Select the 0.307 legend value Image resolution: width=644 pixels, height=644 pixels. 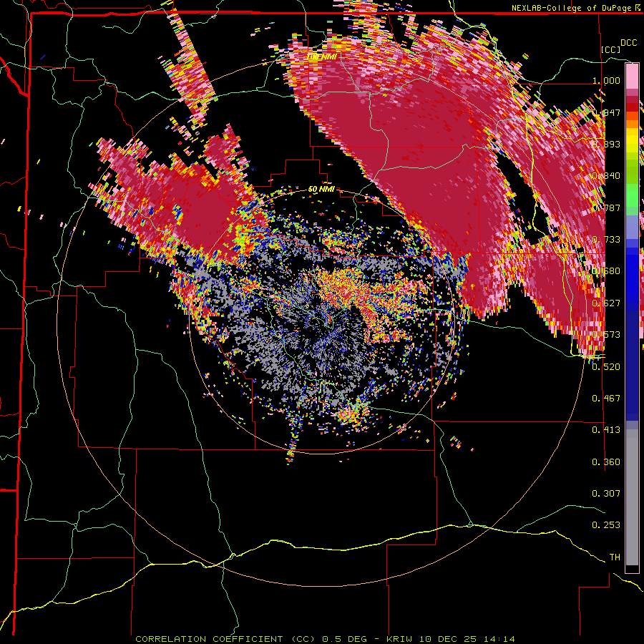[x=606, y=493]
